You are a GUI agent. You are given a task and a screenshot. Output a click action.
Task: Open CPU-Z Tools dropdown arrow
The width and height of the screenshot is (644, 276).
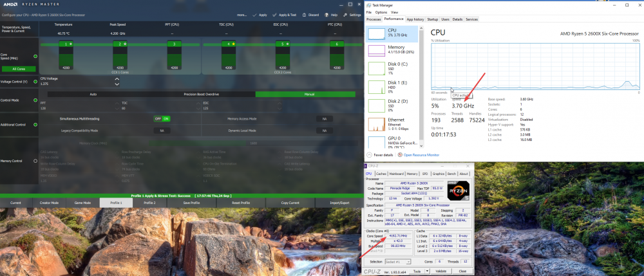point(427,271)
